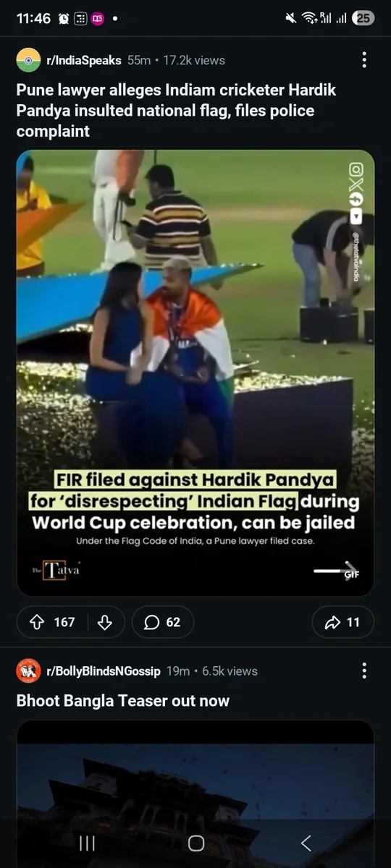Tap Android back navigation button

click(306, 843)
